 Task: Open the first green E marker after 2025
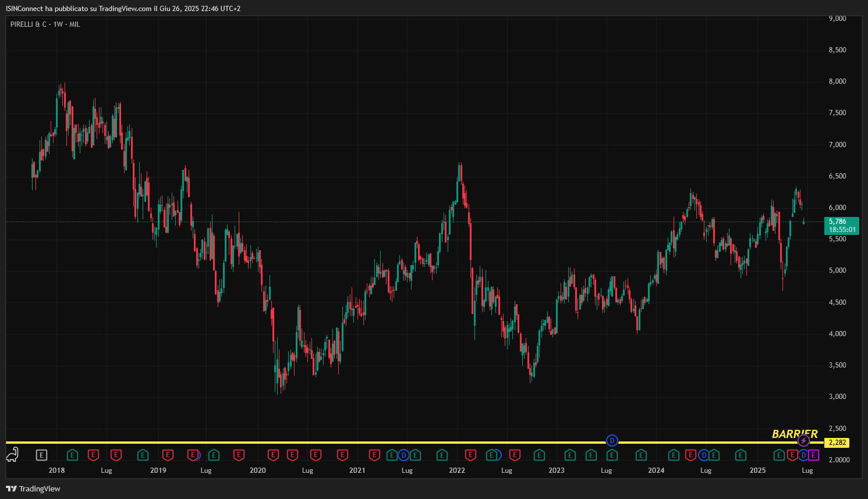pos(778,455)
